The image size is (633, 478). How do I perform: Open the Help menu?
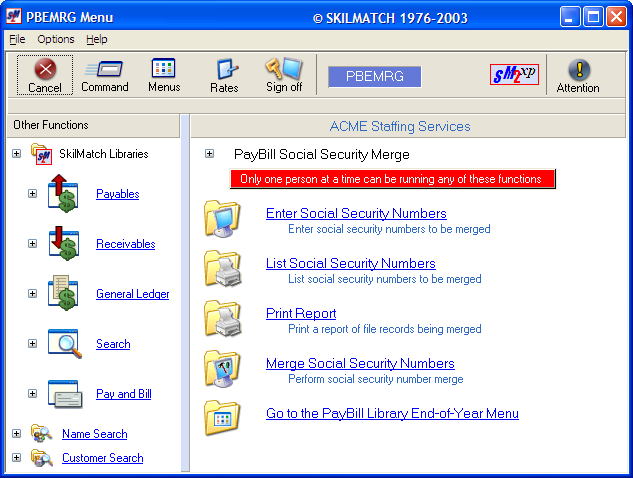[97, 39]
